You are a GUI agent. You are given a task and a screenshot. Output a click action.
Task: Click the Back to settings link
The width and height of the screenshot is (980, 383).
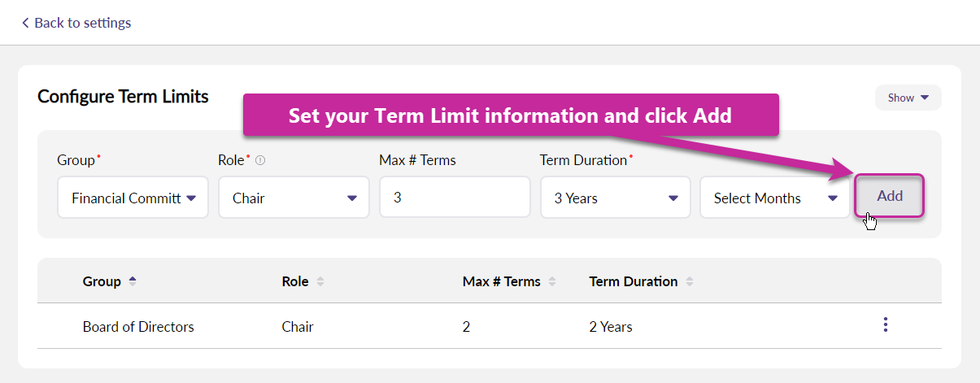76,23
